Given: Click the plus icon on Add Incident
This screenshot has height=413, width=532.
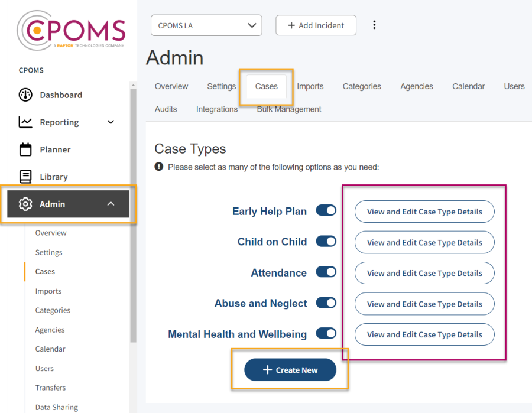Looking at the screenshot, I should pos(291,25).
